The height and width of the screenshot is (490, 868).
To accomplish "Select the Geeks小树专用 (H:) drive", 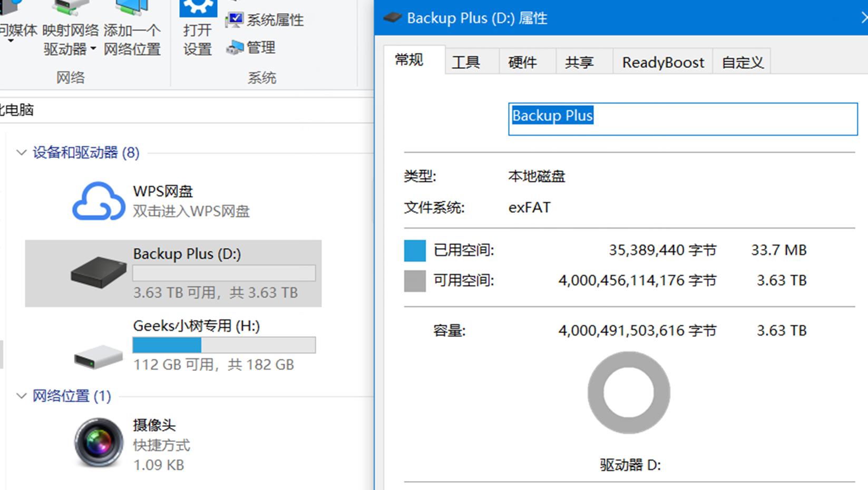I will point(196,326).
